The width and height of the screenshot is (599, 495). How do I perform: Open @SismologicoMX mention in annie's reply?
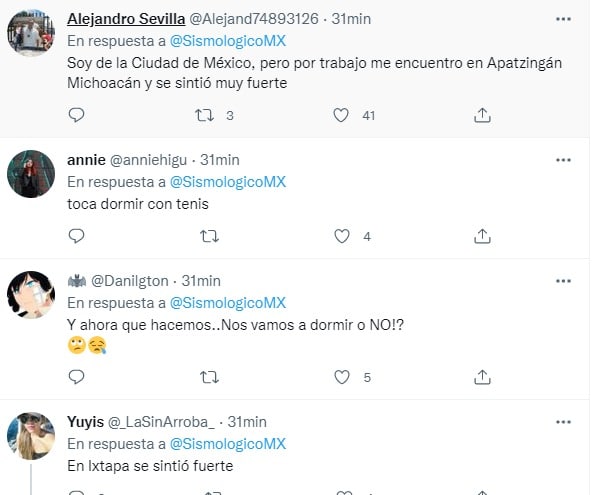[x=228, y=182]
